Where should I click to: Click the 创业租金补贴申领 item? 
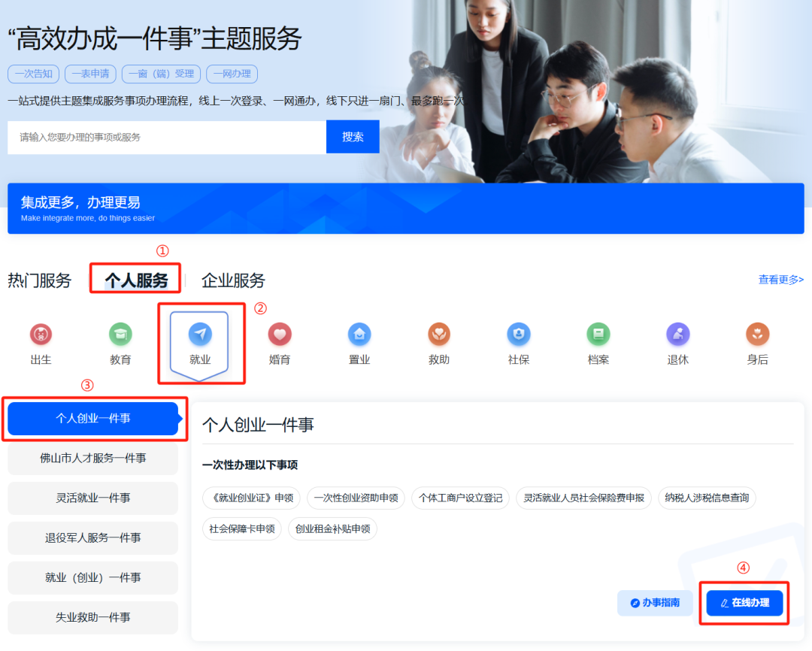[332, 529]
